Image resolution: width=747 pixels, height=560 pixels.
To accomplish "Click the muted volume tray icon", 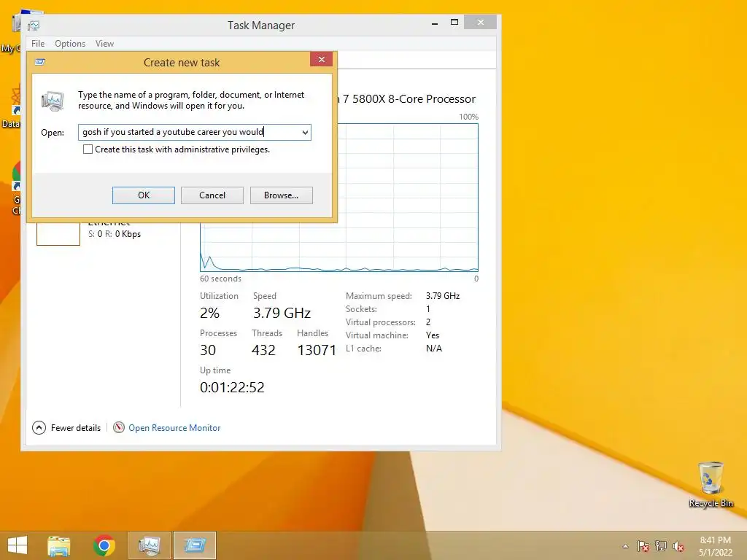I will [678, 546].
